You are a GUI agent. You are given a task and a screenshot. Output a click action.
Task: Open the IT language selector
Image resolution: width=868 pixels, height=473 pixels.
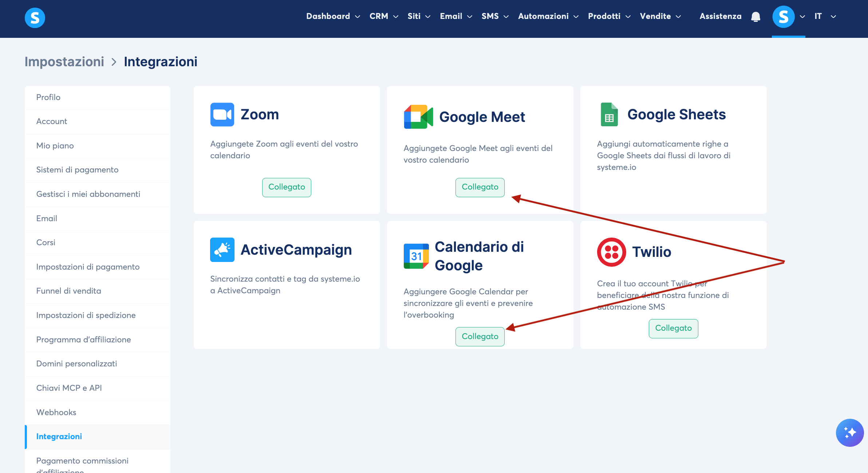pyautogui.click(x=825, y=16)
